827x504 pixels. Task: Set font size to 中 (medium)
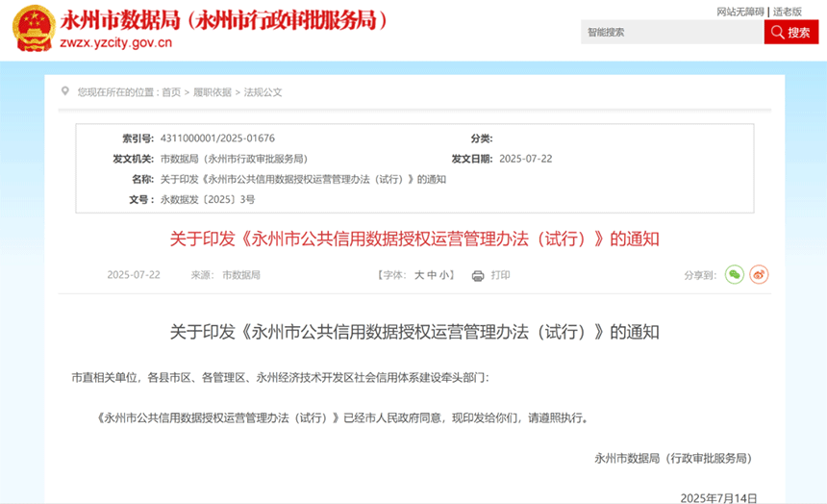[432, 275]
